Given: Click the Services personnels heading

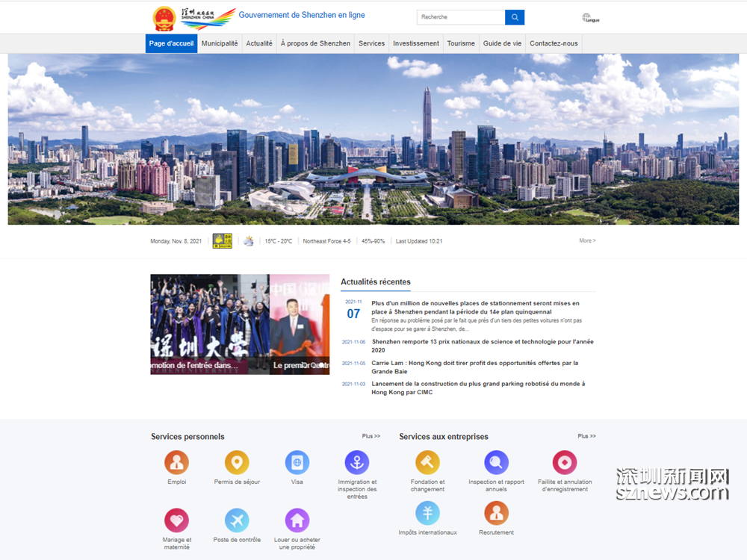Looking at the screenshot, I should (x=187, y=437).
